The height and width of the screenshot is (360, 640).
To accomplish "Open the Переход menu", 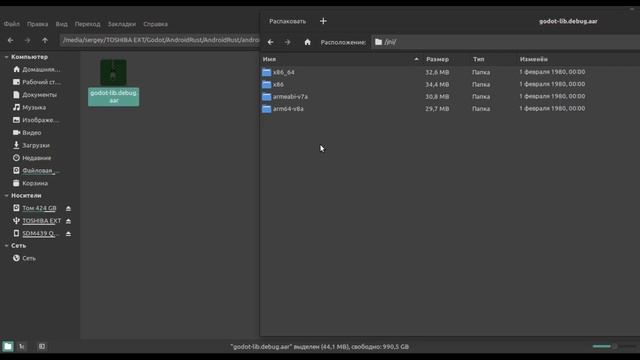I will pyautogui.click(x=87, y=24).
